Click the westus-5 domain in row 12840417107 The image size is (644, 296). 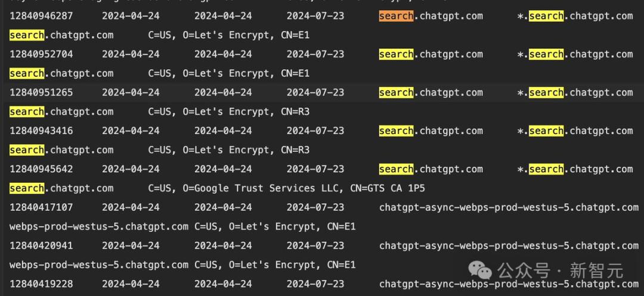pos(509,207)
